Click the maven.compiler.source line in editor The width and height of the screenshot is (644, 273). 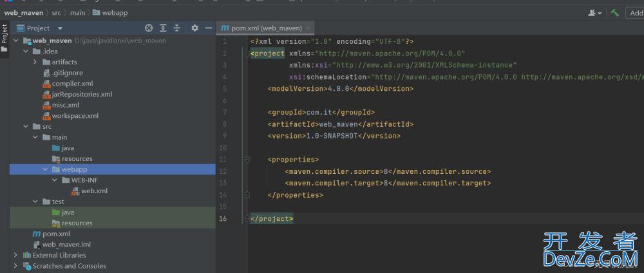click(x=388, y=171)
